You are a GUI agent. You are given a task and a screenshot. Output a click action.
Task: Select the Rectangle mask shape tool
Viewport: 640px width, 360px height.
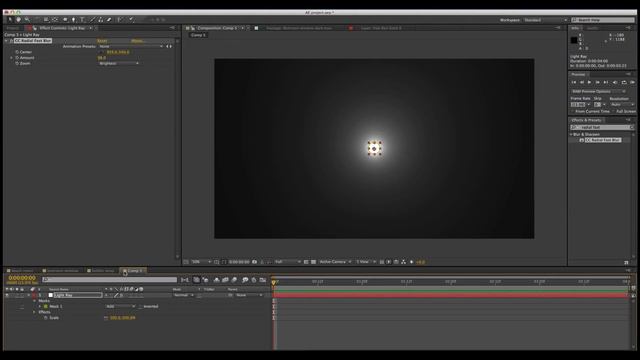pyautogui.click(x=65, y=20)
